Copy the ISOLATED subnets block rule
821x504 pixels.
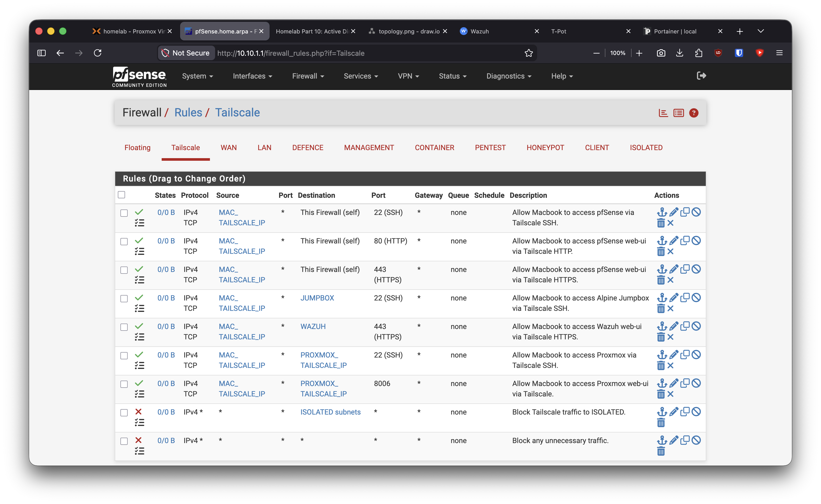(685, 411)
